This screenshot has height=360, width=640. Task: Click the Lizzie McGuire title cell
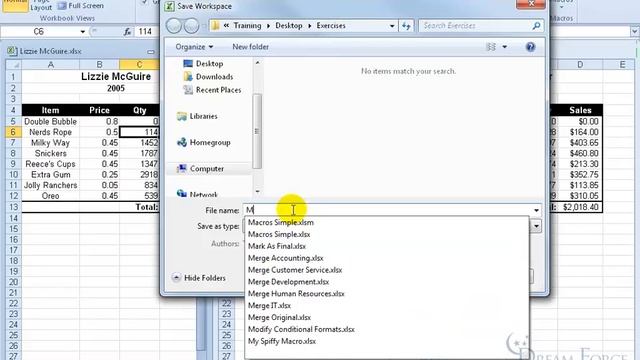pyautogui.click(x=116, y=77)
